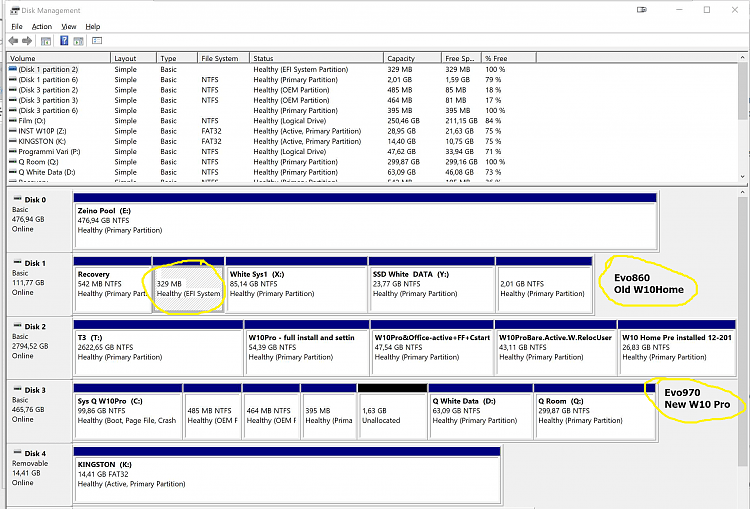750x509 pixels.
Task: Click drive icon of (Disk 1 partition 6) row
Action: click(x=13, y=79)
